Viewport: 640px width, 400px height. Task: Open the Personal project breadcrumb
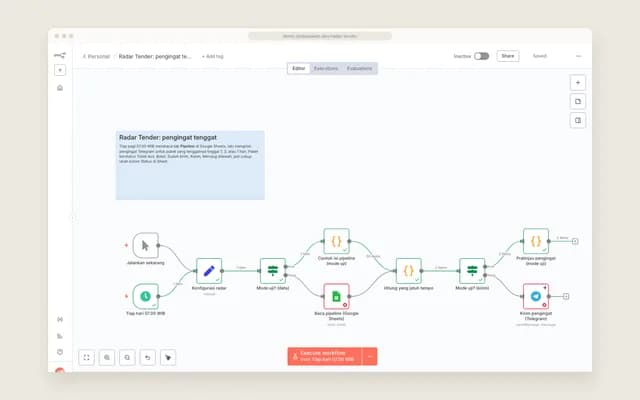(96, 56)
